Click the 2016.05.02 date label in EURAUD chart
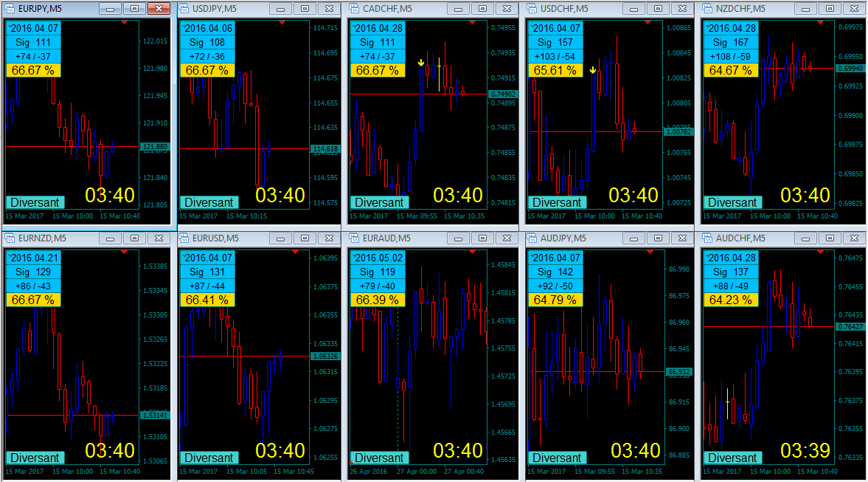This screenshot has width=868, height=482. coord(378,258)
